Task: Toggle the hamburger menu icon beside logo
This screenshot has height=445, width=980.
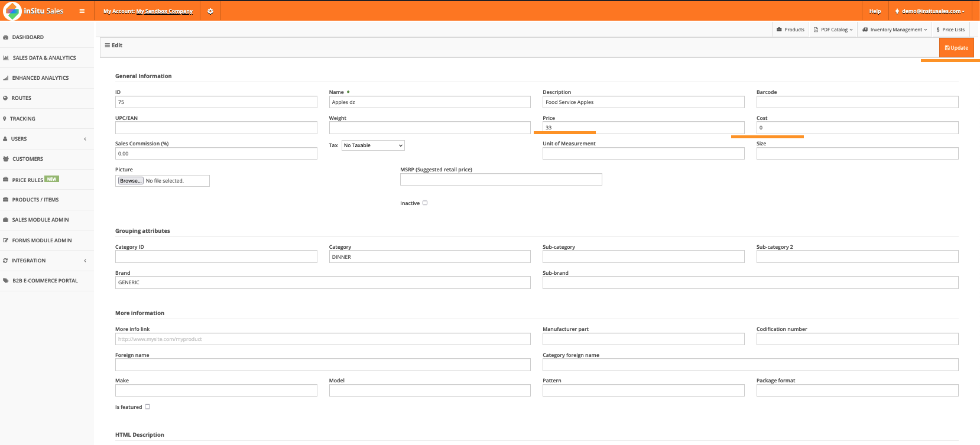Action: point(82,11)
